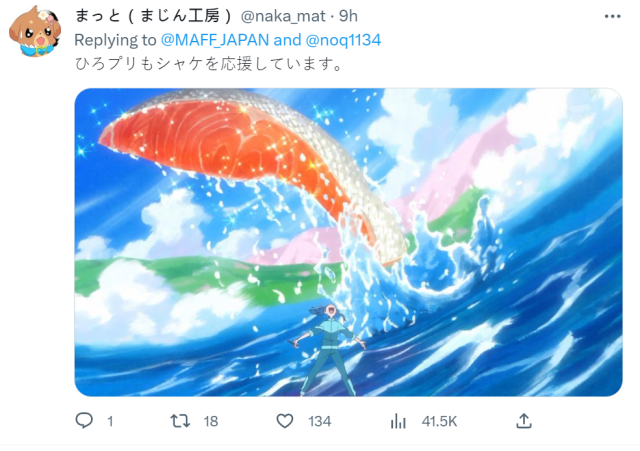
Task: View analytics via bar chart icon
Action: [x=398, y=421]
